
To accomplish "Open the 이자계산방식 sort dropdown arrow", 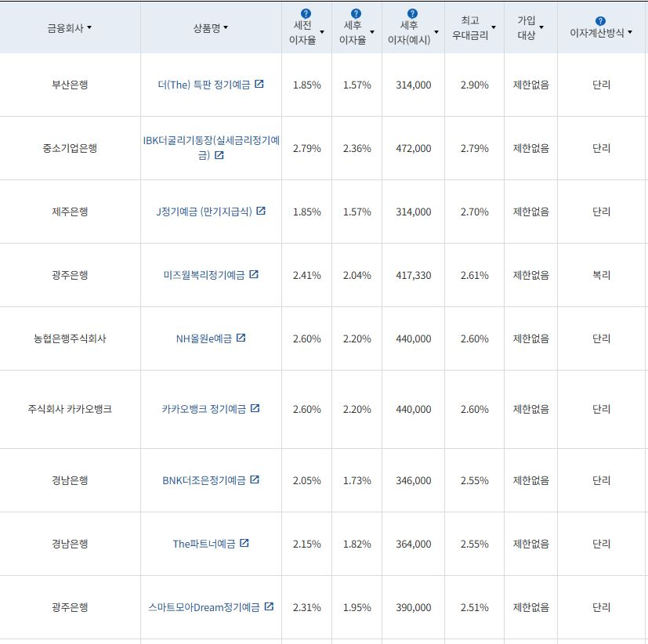I will pyautogui.click(x=630, y=31).
